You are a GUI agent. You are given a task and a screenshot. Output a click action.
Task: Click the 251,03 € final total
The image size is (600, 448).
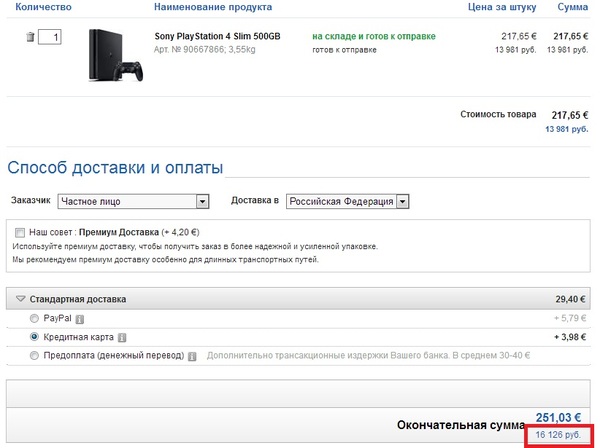[x=558, y=417]
